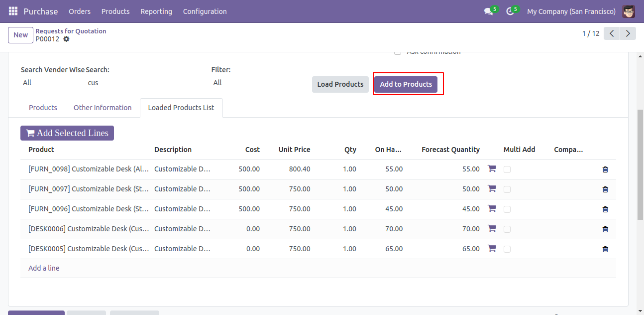
Task: Select product cell [FURN_0096] Customizable Desk
Action: (x=89, y=209)
